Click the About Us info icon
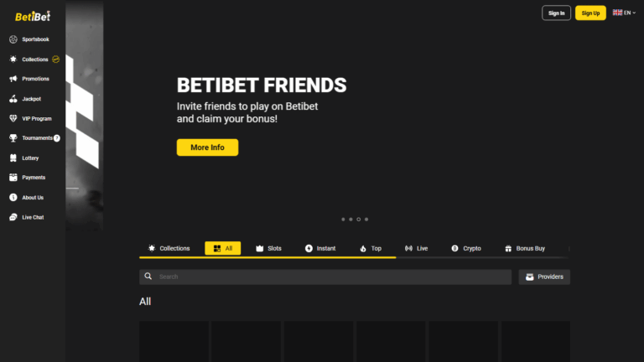This screenshot has width=644, height=362. click(x=13, y=198)
